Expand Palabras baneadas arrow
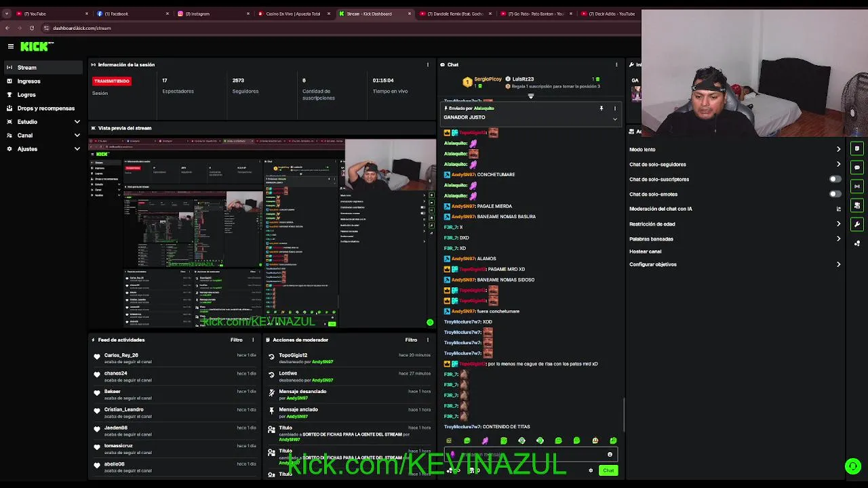Viewport: 868px width, 488px height. pyautogui.click(x=839, y=239)
